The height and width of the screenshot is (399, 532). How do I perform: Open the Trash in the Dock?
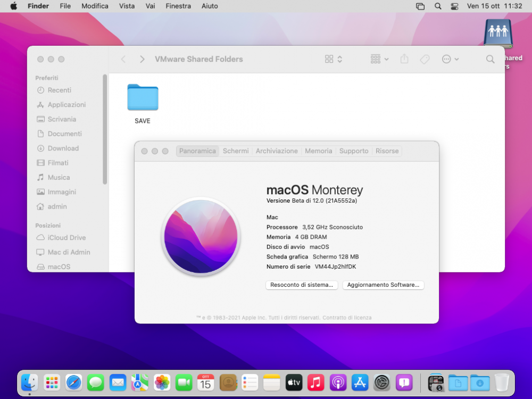(x=502, y=383)
